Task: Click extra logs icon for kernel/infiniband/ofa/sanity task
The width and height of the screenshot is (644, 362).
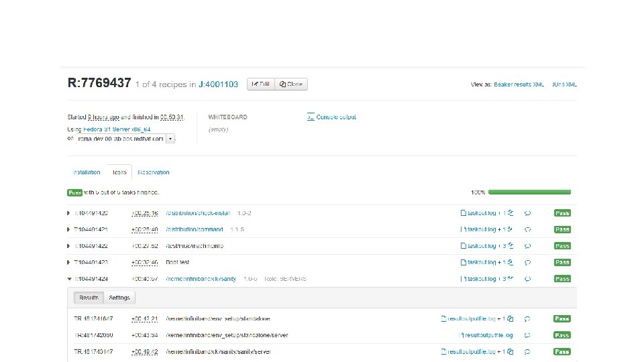Action: coord(510,279)
